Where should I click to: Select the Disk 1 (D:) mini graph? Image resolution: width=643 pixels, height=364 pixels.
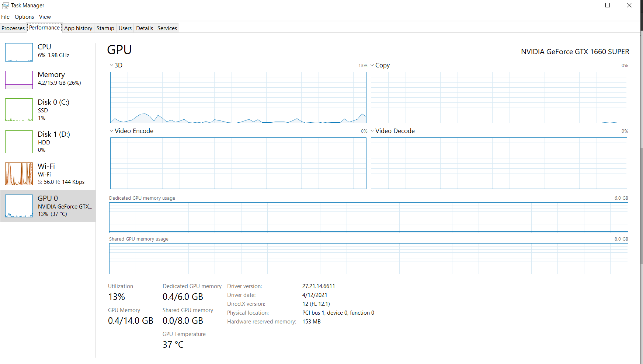click(x=19, y=142)
